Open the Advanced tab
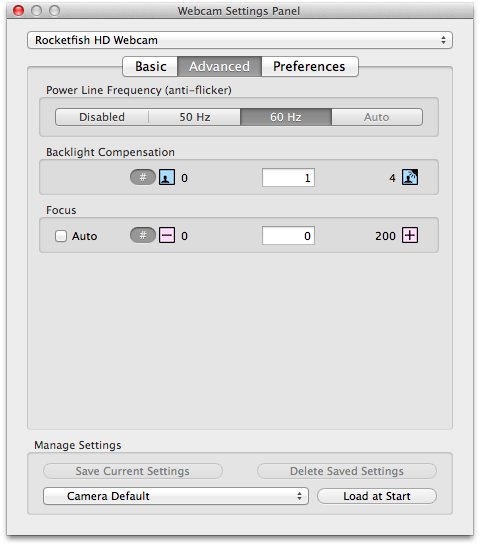 [x=219, y=67]
